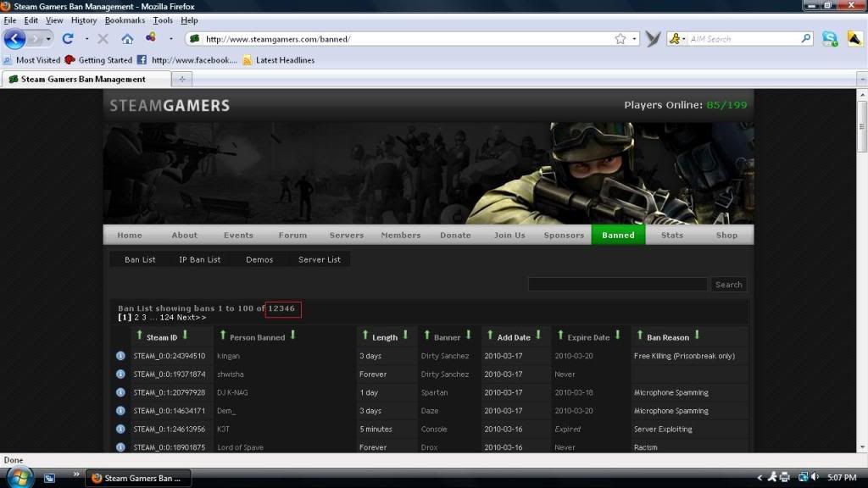Sort Ban Reason with the up arrow

tap(640, 335)
